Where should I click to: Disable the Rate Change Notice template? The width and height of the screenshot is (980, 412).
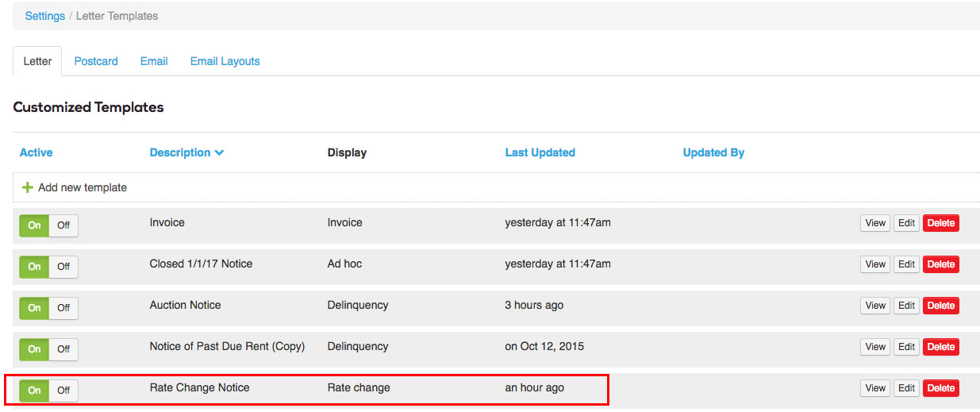[x=63, y=390]
